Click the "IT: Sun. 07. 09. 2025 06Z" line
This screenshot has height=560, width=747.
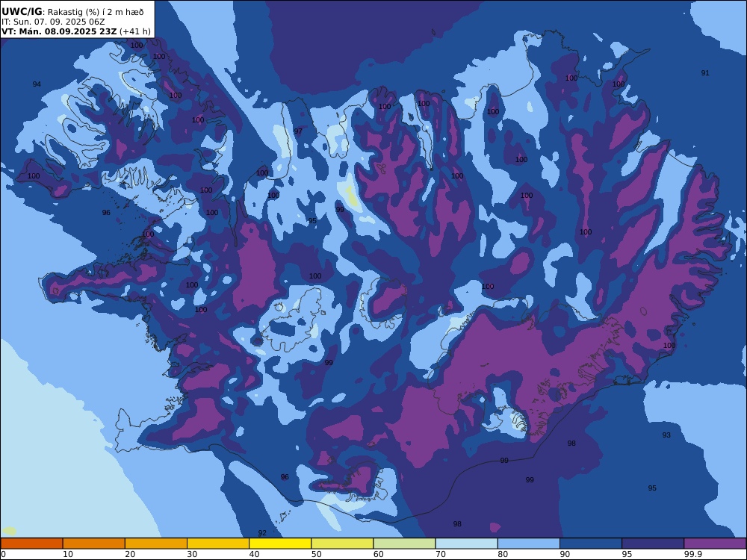53,22
